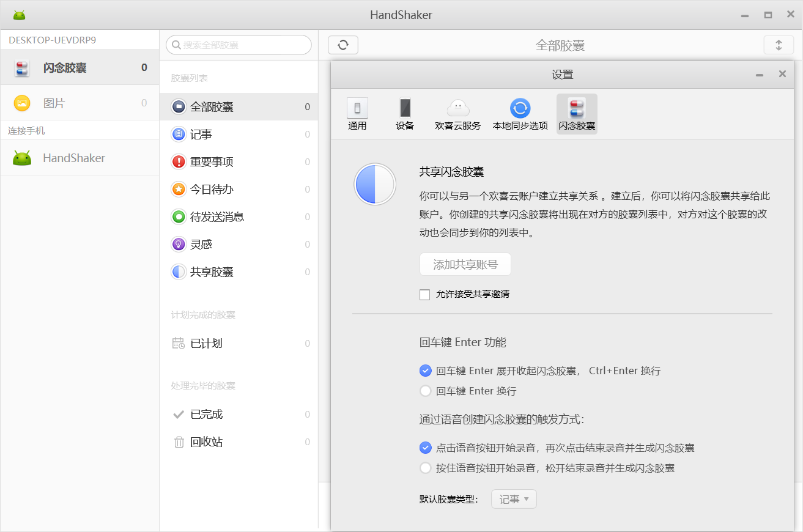Click the 搜索全部胶囊 search field
803x532 pixels.
[x=239, y=45]
